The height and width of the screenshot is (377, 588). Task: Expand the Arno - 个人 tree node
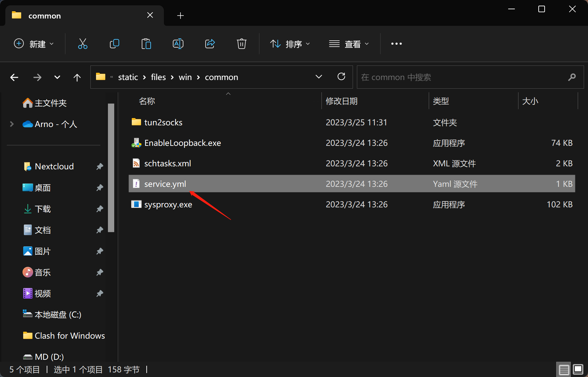pos(12,124)
